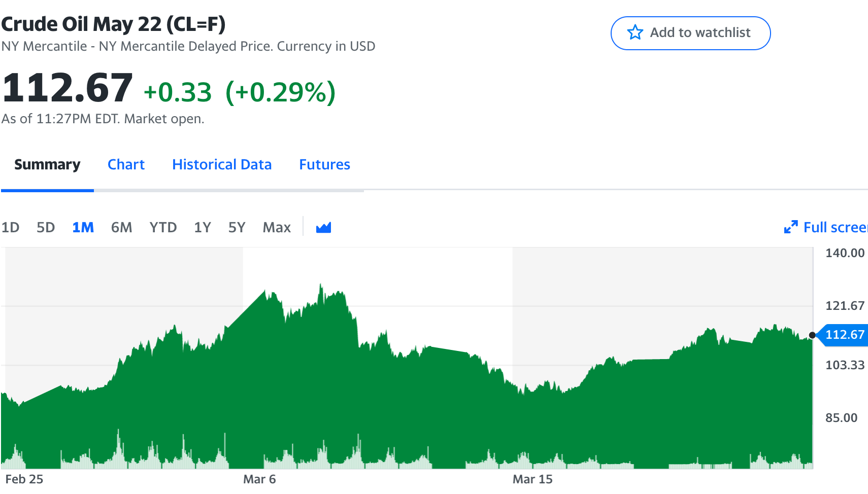868x494 pixels.
Task: Select the 1Y chart range
Action: (x=202, y=227)
